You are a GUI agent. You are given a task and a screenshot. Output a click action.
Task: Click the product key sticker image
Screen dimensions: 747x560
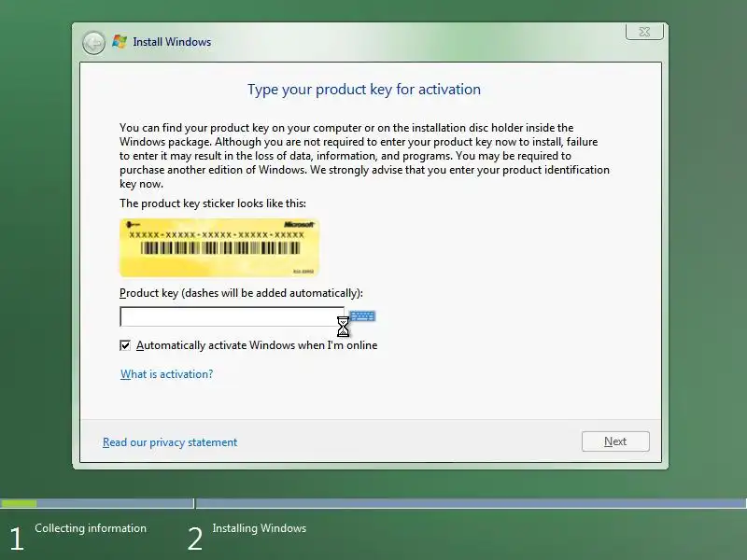click(x=219, y=247)
